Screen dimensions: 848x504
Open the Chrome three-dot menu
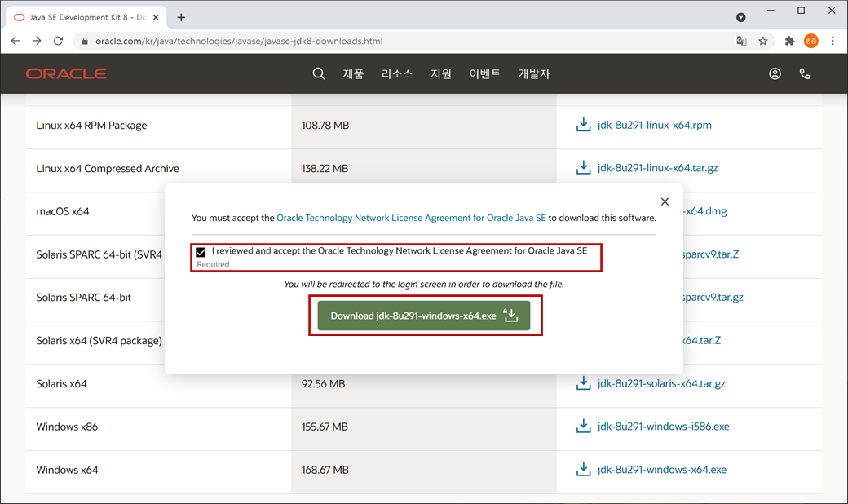click(x=833, y=41)
